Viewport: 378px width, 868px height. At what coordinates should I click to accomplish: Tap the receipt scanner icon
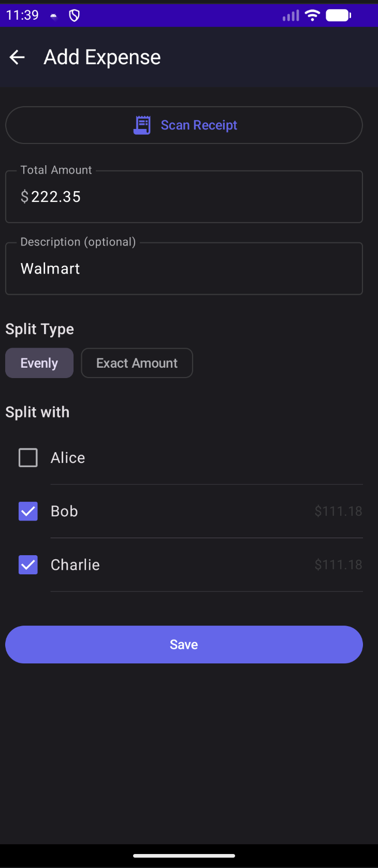click(142, 125)
